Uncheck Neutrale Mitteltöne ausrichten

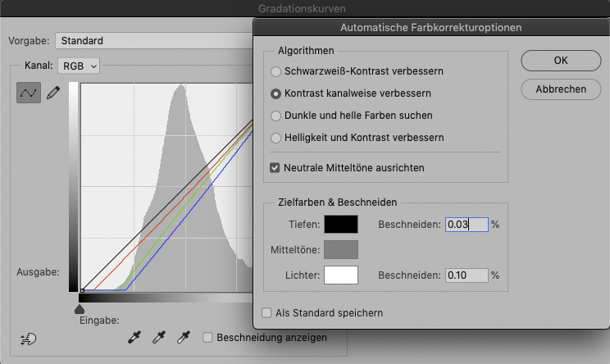coord(275,168)
